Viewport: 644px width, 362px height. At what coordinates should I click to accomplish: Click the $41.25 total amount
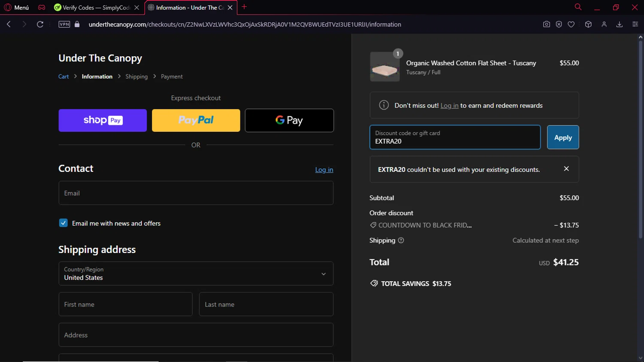point(566,262)
